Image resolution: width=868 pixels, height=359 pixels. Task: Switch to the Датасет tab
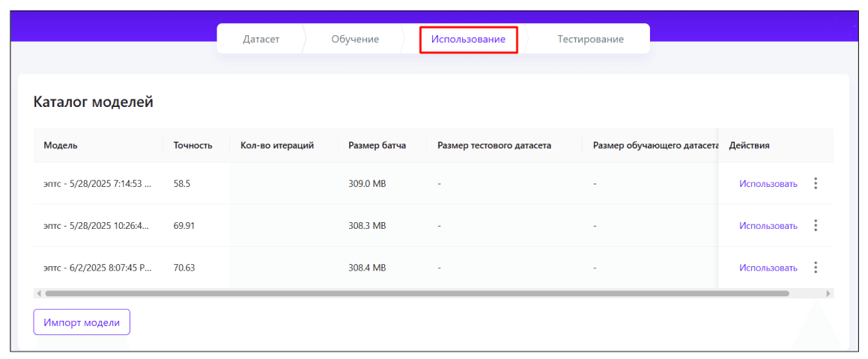pos(261,39)
